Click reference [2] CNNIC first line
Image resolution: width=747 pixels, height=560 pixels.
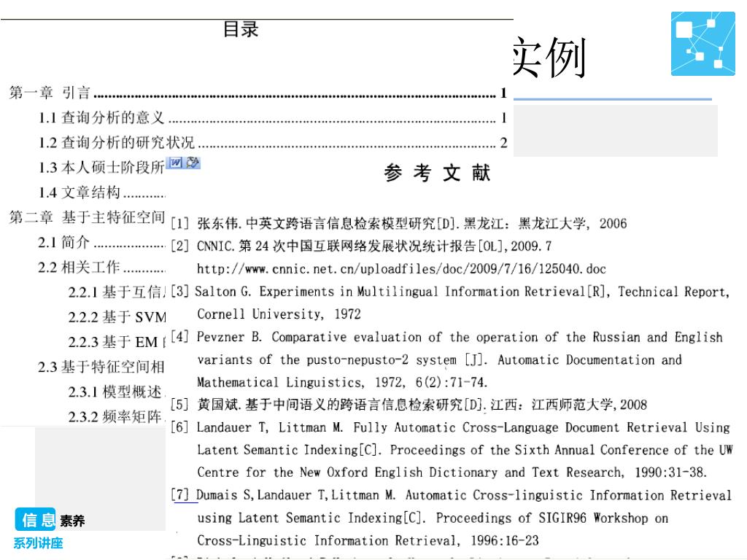[361, 246]
